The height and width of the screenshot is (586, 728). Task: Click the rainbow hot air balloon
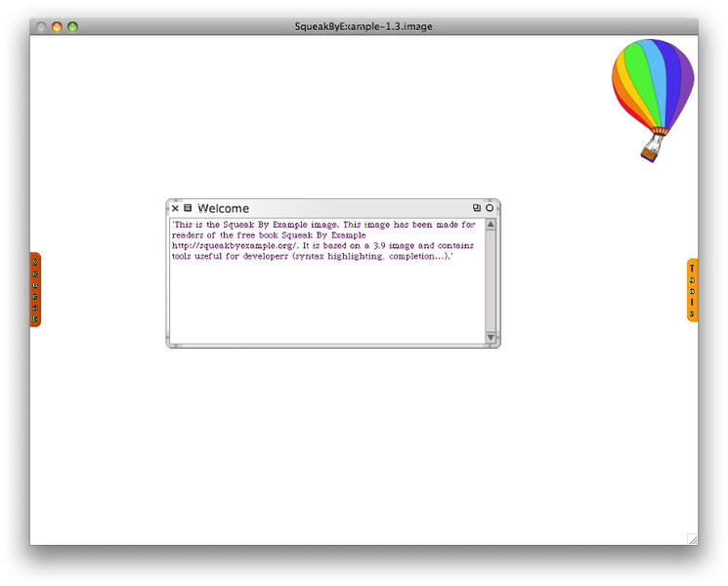(x=654, y=101)
